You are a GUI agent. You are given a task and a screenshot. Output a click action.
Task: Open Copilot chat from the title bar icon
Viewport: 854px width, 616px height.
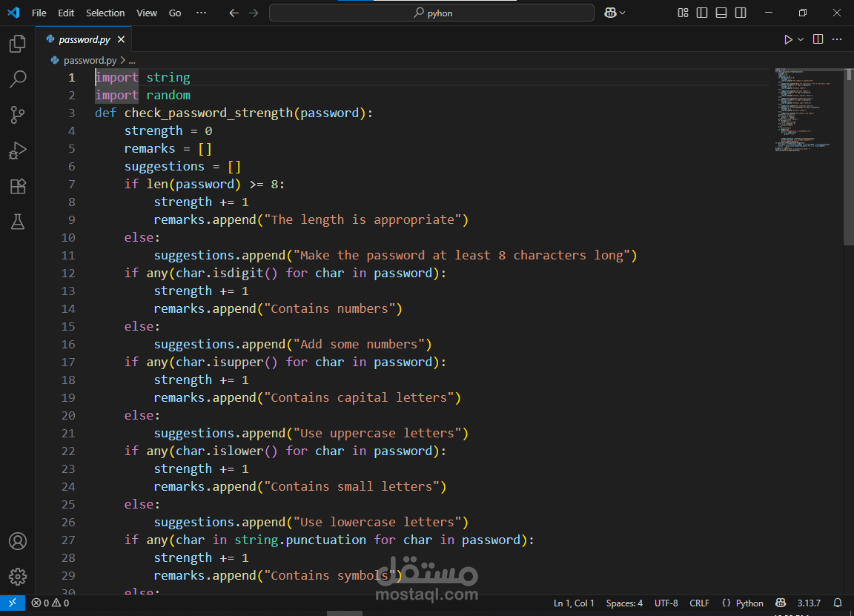click(611, 13)
